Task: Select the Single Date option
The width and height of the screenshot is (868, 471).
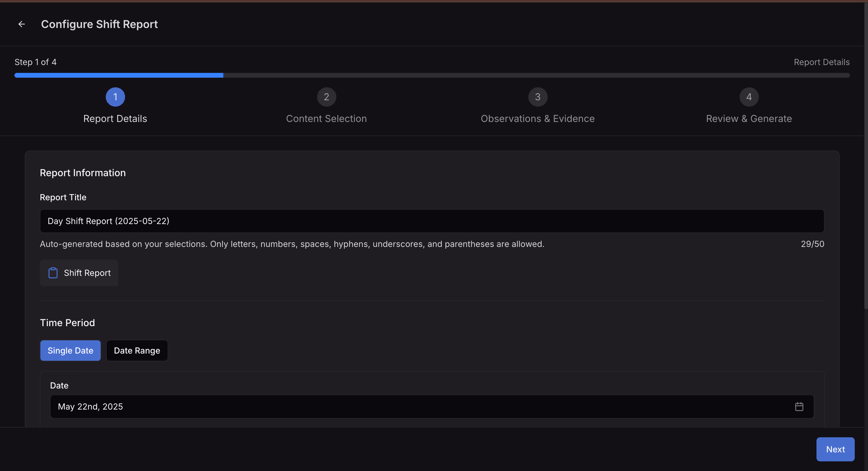Action: 71,351
